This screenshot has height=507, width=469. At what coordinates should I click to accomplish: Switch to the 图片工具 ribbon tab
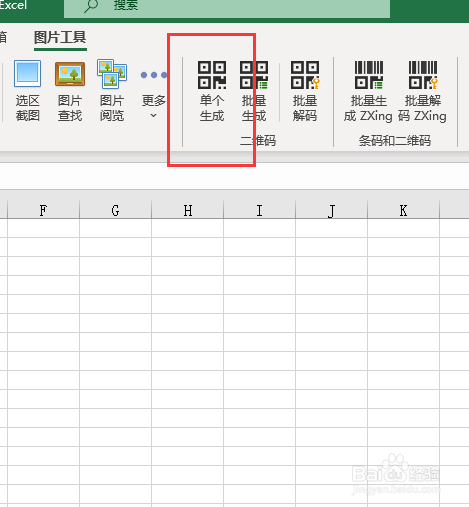60,37
